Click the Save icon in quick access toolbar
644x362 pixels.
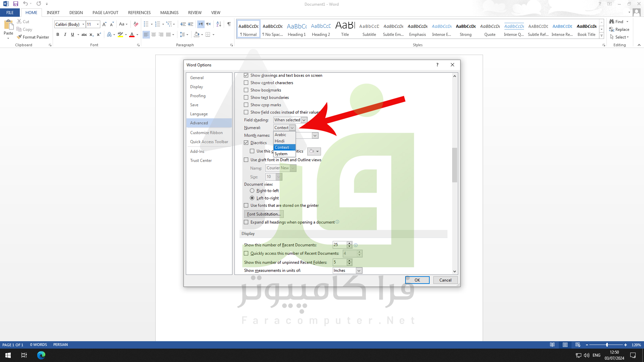click(x=15, y=4)
